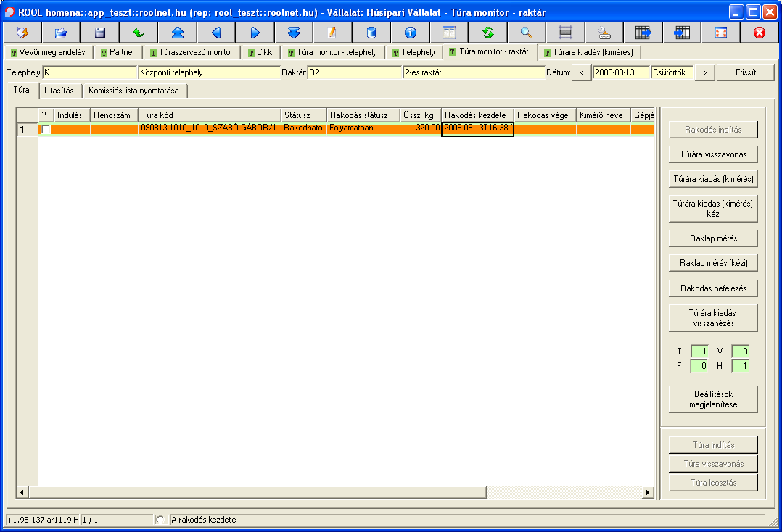The image size is (782, 532).
Task: Click the save floppy disk toolbar icon
Action: [99, 33]
